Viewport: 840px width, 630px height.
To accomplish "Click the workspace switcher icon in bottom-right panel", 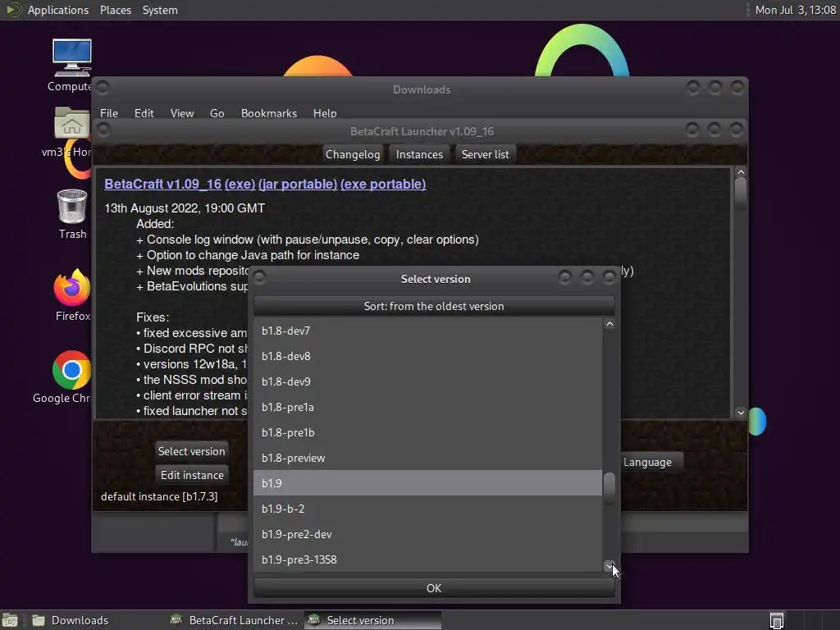I will (x=777, y=620).
